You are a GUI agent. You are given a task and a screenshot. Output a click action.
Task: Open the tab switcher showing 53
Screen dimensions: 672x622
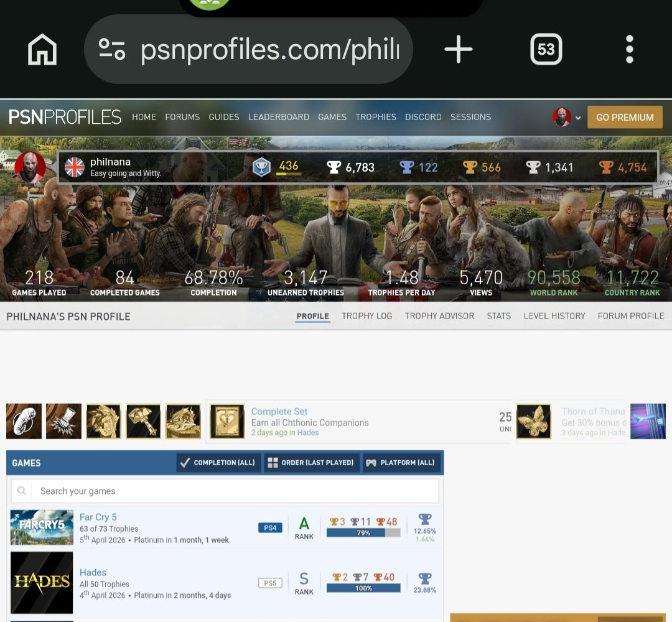[546, 49]
